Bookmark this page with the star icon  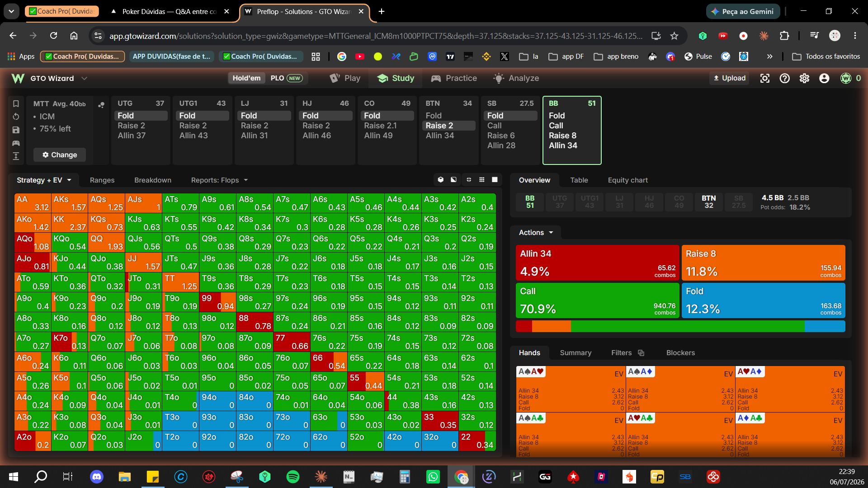coord(674,36)
